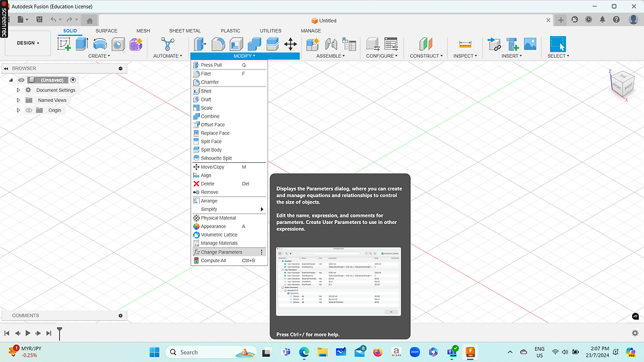Activate the Select tool icon
The image size is (644, 362).
coord(558,44)
